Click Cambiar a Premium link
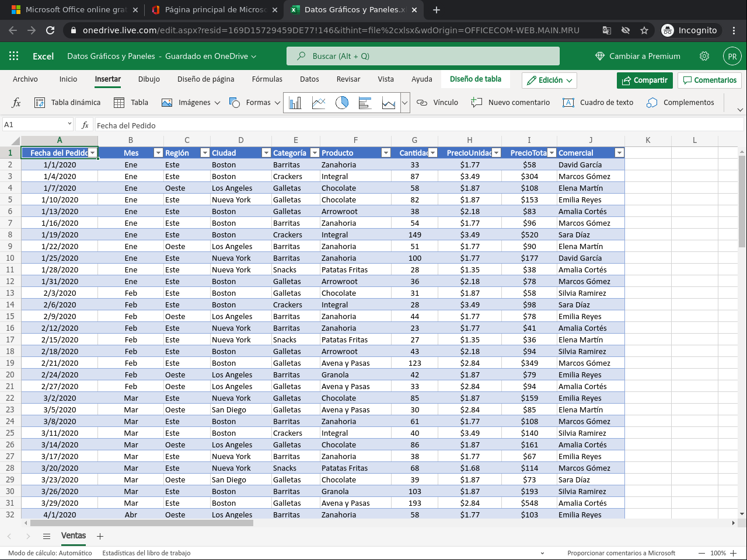This screenshot has width=747, height=560. click(x=637, y=56)
